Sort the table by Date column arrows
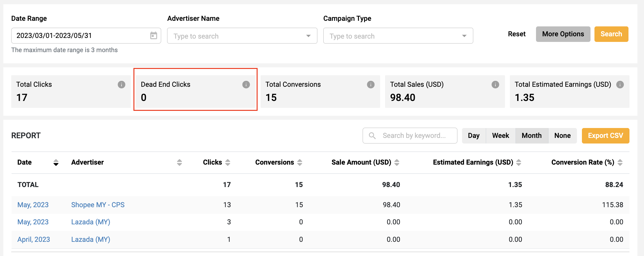The image size is (644, 256). [x=56, y=162]
